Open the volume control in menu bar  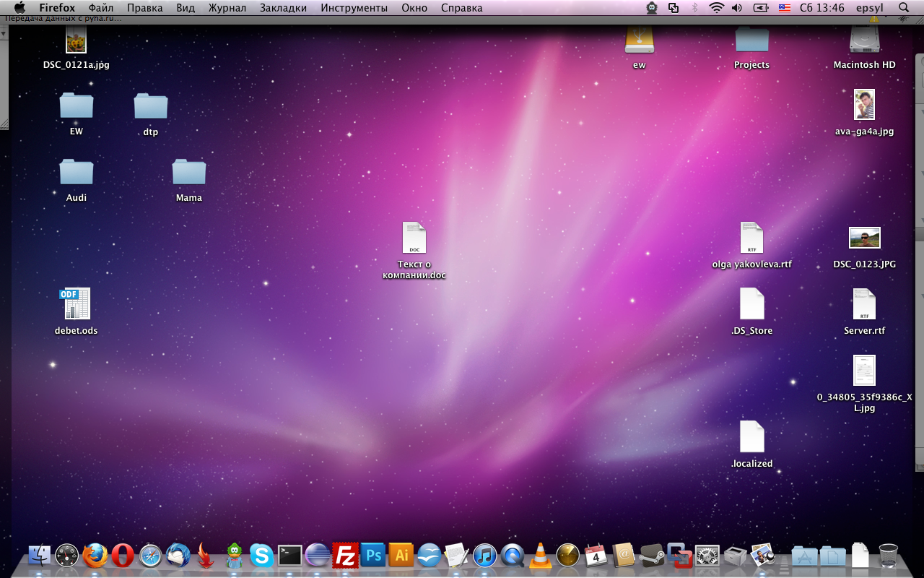(737, 8)
